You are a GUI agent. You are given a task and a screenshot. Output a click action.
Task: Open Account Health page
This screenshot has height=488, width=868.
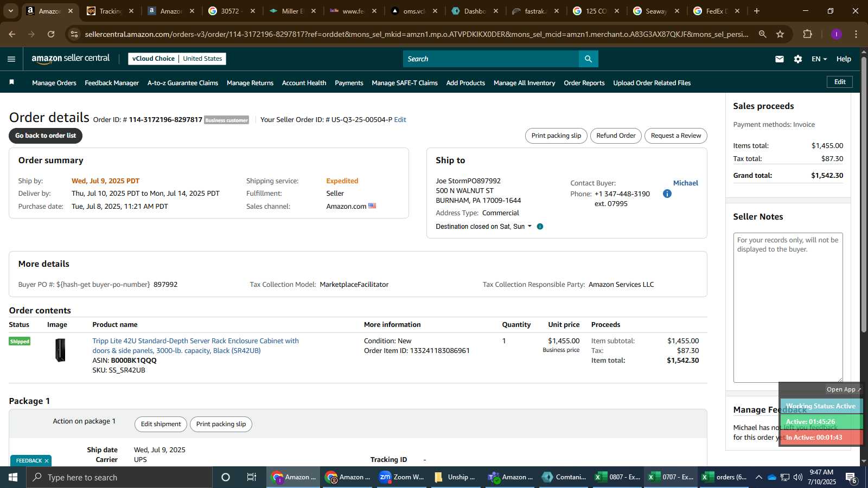[304, 83]
